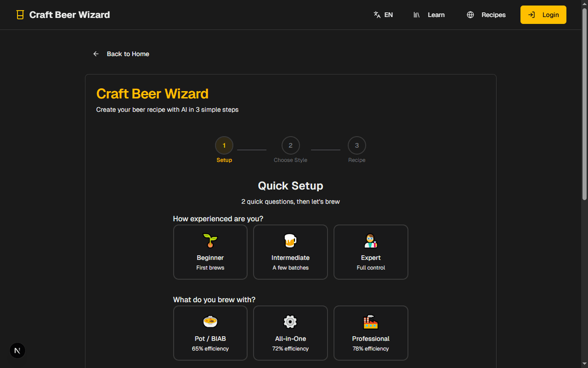The image size is (588, 368).
Task: Click "78% efficiency" text
Action: [371, 349]
